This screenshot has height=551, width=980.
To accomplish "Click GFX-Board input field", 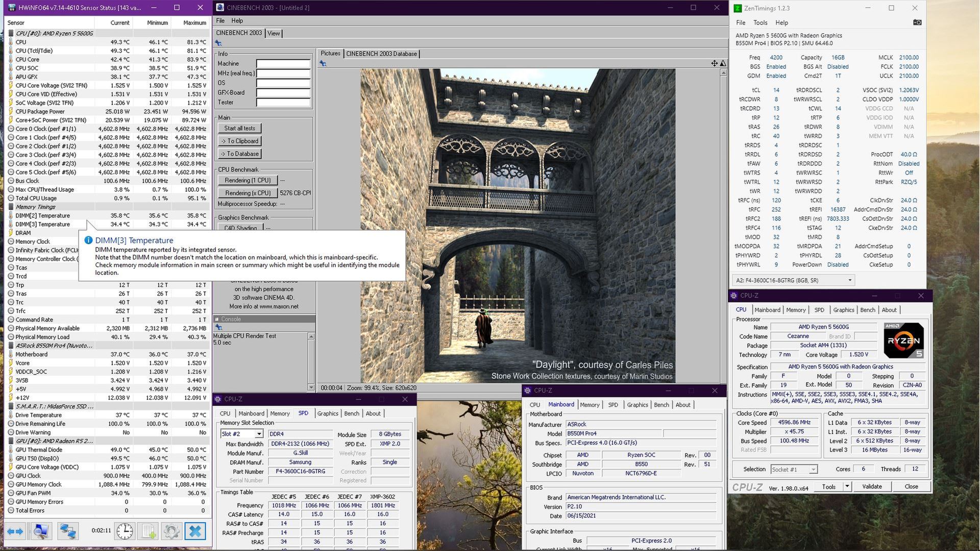I will coord(283,93).
